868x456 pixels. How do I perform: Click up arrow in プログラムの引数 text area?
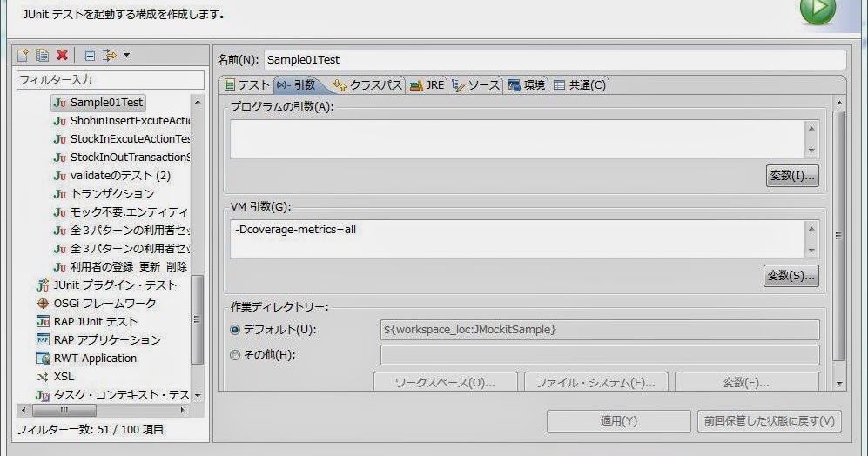[811, 129]
